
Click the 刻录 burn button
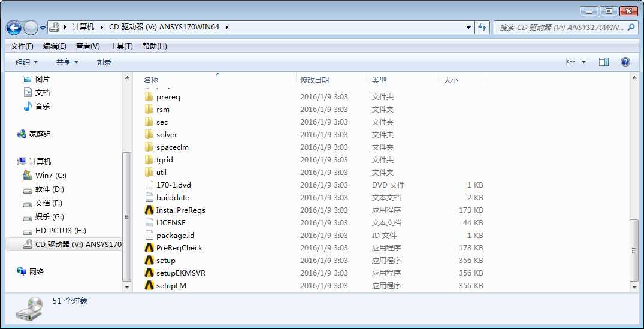coord(104,62)
